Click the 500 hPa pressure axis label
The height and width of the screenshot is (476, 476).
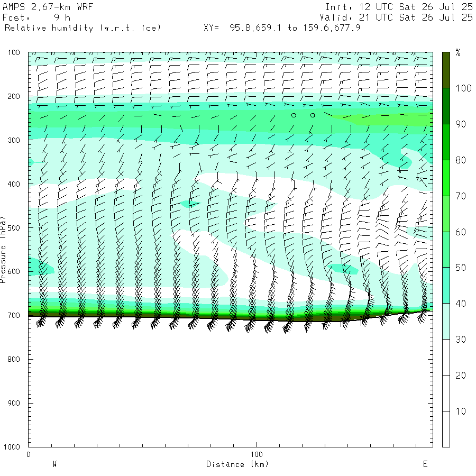click(x=14, y=227)
